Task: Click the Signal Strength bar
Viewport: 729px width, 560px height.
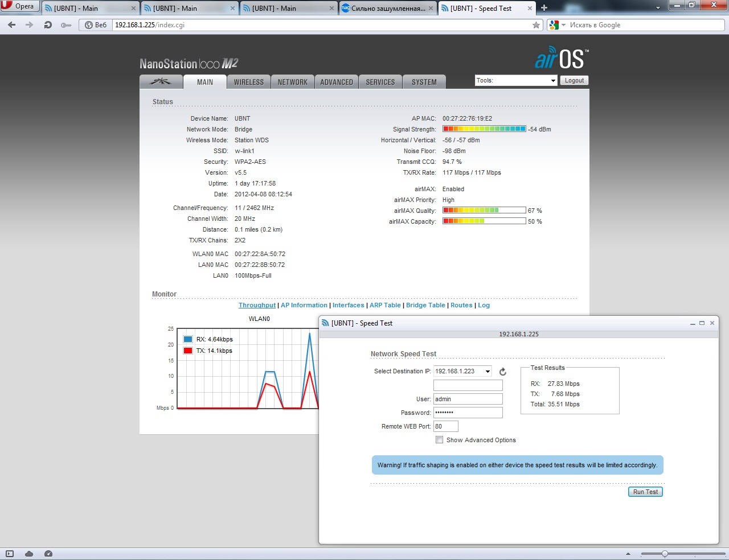Action: click(484, 129)
